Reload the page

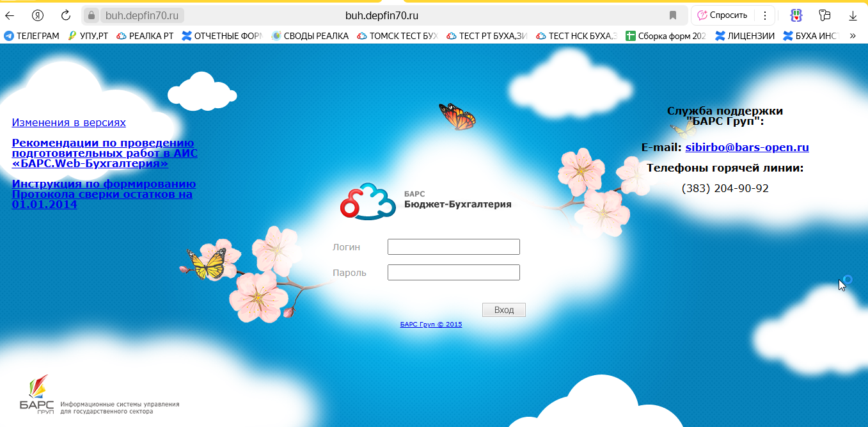[x=65, y=15]
